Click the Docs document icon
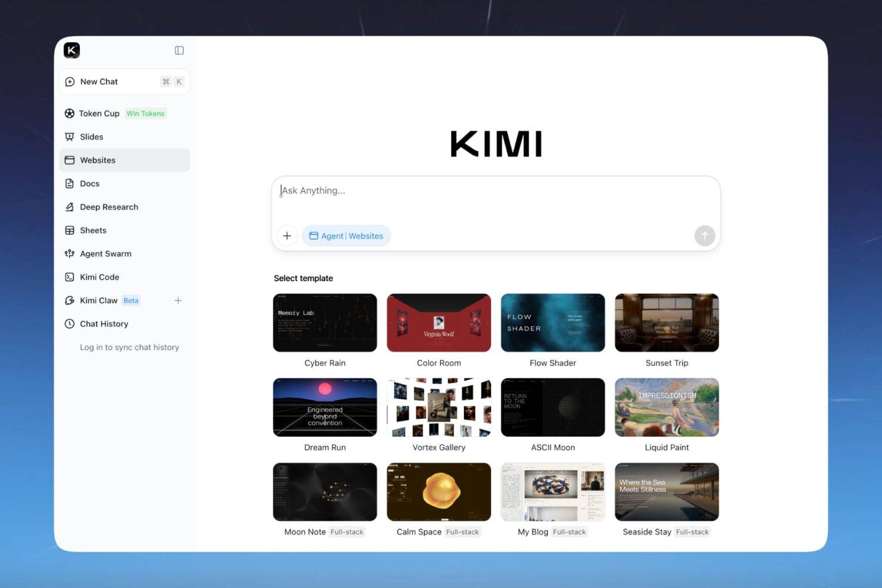Viewport: 882px width, 588px height. [x=69, y=183]
